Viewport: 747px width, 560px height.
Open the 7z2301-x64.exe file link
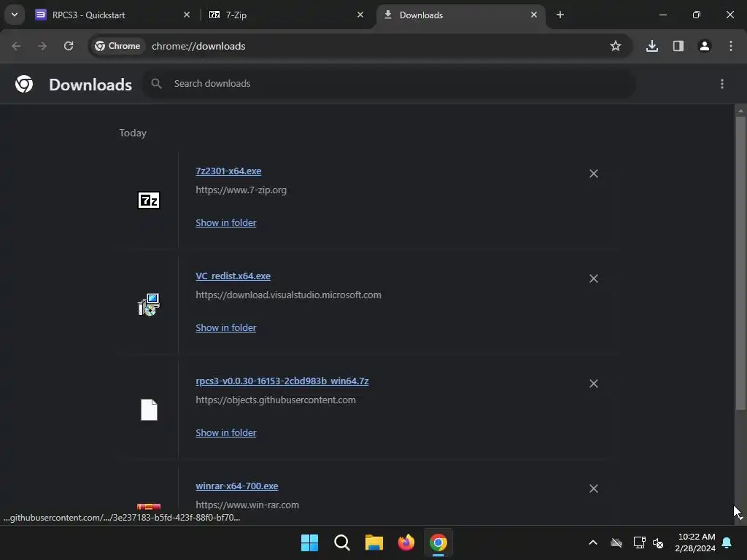[x=228, y=171]
